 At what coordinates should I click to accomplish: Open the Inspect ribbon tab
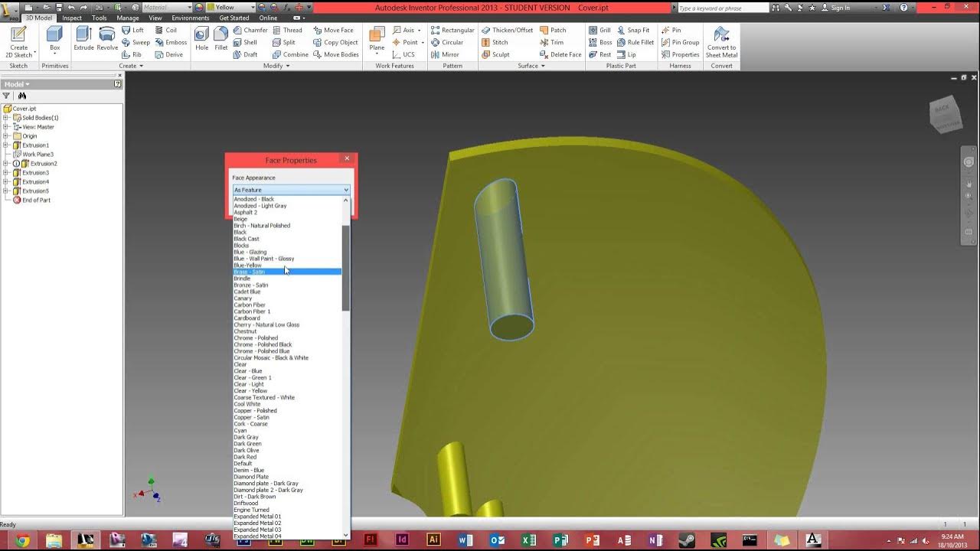[72, 18]
